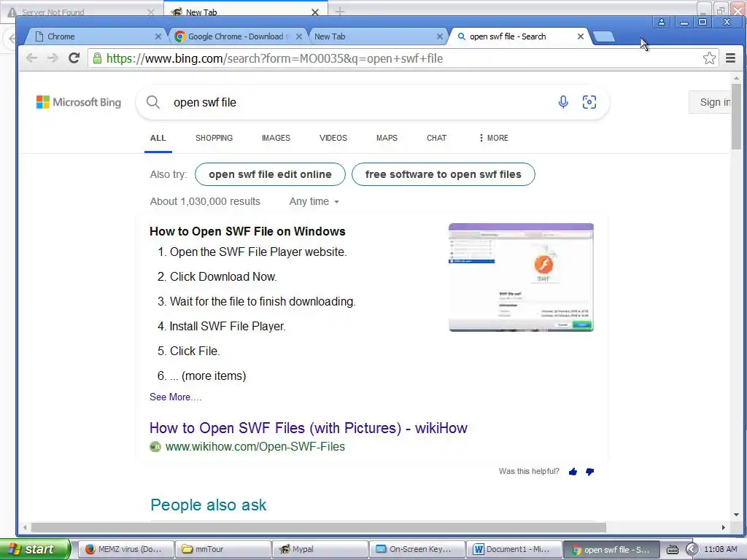
Task: Open mmTour folder from taskbar
Action: click(222, 549)
